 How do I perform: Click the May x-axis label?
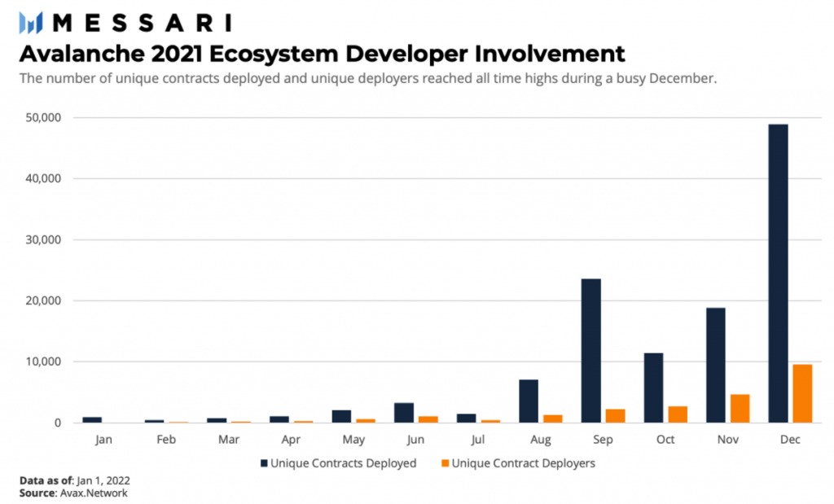tap(353, 440)
